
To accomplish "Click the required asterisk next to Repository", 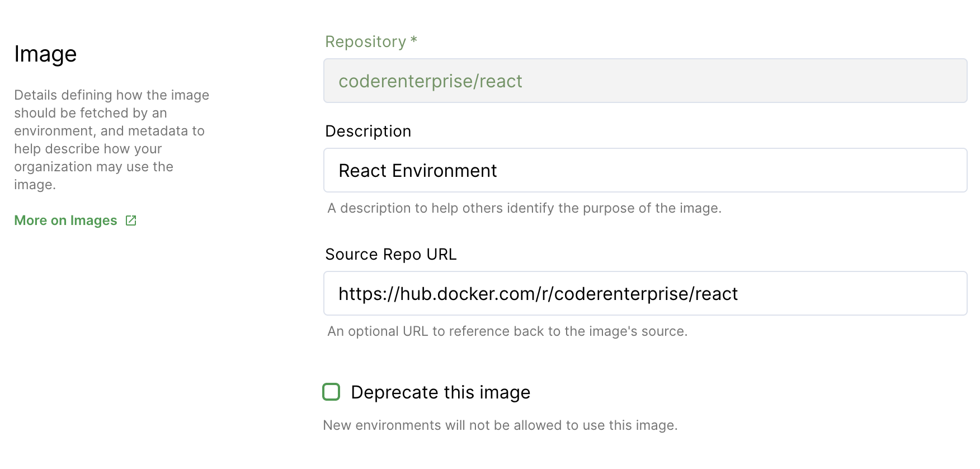I will pyautogui.click(x=414, y=40).
